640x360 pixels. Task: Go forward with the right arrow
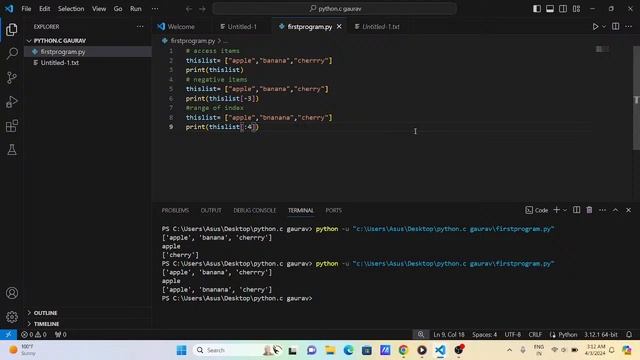(202, 9)
